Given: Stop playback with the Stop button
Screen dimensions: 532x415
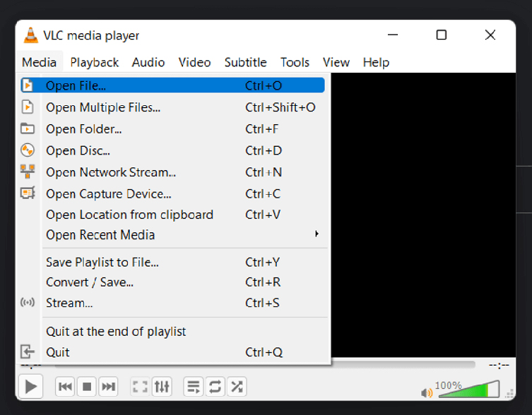Looking at the screenshot, I should pyautogui.click(x=87, y=387).
